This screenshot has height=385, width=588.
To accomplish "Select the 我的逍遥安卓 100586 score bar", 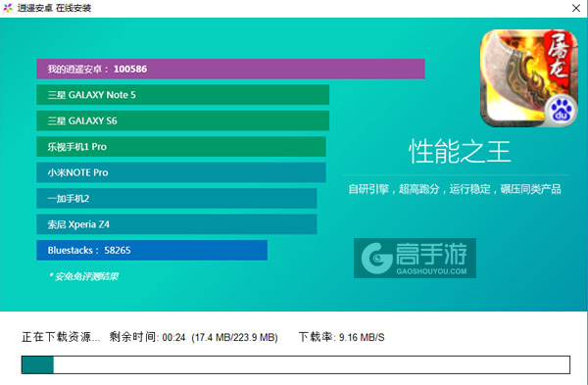I will [x=230, y=69].
